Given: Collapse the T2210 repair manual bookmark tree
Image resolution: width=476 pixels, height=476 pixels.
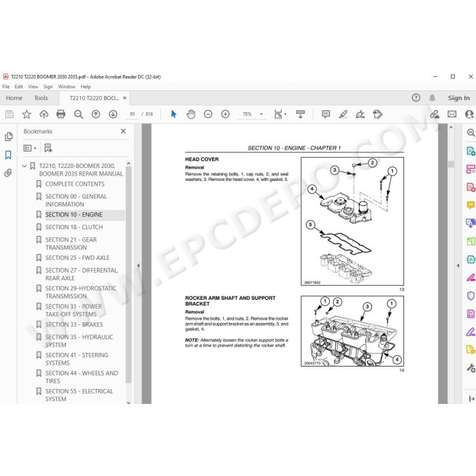Looking at the screenshot, I should click(x=24, y=166).
